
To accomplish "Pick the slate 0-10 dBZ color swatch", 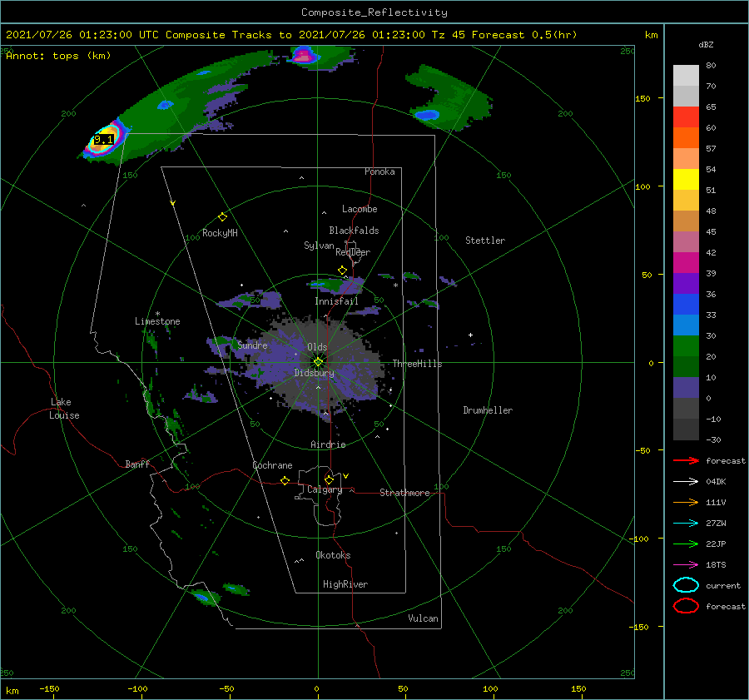I will point(686,388).
